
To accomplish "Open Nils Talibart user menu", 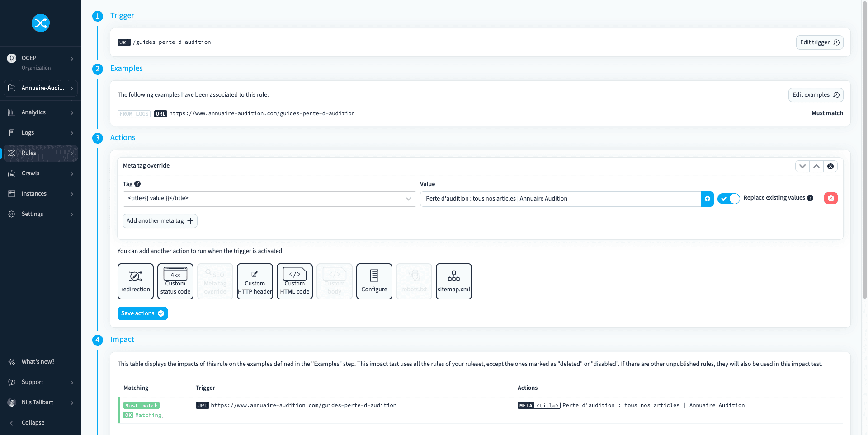I will (41, 402).
